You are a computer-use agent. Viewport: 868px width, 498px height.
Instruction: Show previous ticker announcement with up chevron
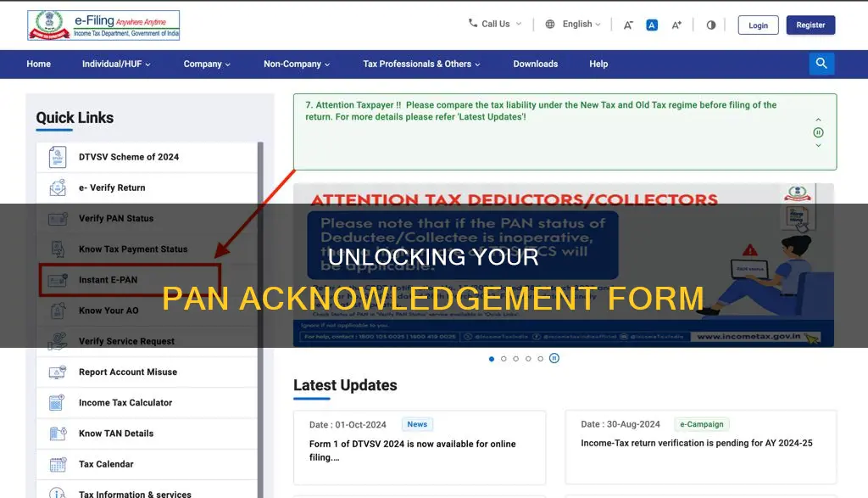[818, 120]
